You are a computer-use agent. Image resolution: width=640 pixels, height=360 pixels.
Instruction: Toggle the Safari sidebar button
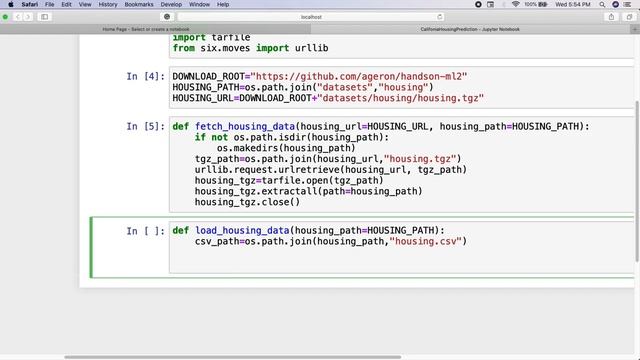pyautogui.click(x=44, y=17)
